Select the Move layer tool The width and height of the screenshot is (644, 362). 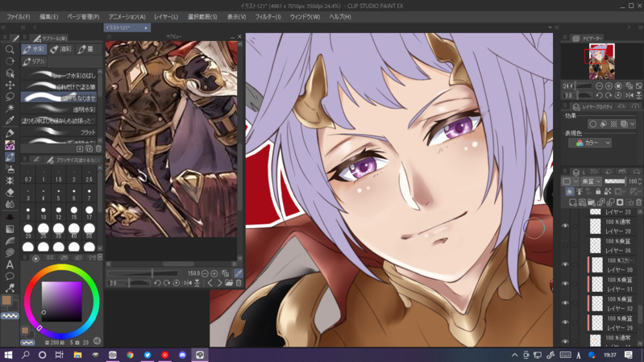coord(10,85)
